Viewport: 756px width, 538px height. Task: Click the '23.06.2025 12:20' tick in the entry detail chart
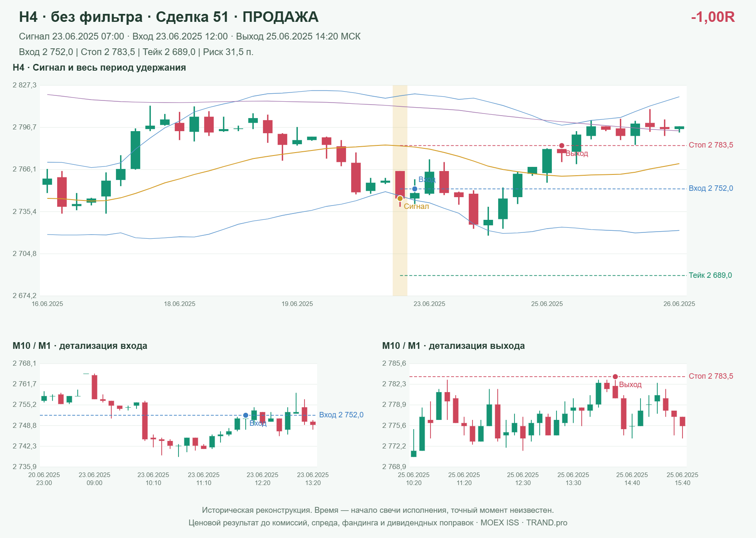click(x=262, y=479)
